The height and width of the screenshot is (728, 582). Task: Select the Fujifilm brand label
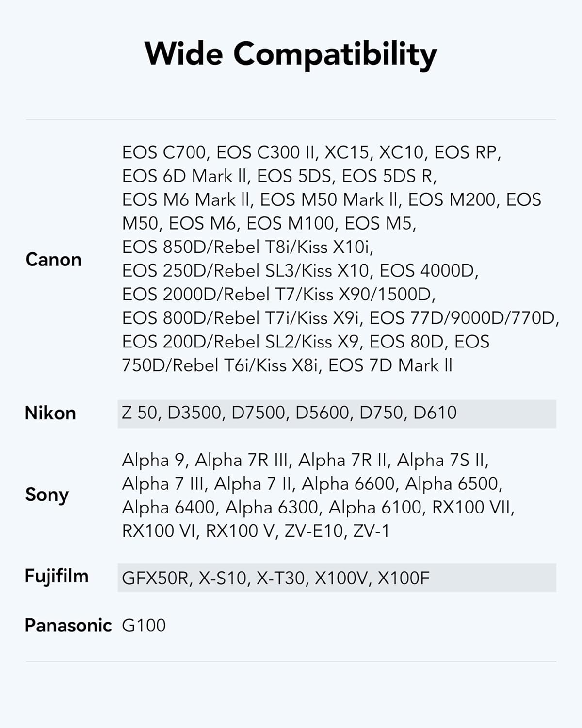(x=57, y=576)
